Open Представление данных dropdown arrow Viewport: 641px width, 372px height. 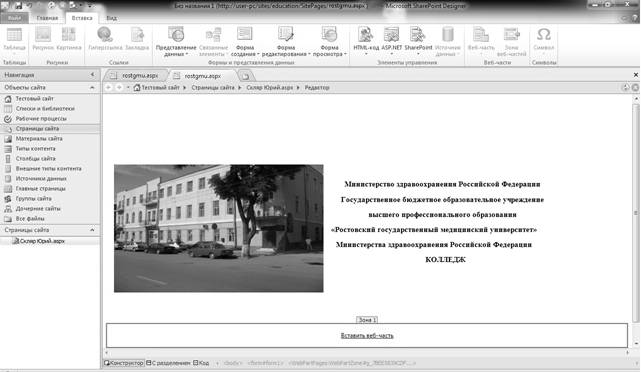[187, 54]
